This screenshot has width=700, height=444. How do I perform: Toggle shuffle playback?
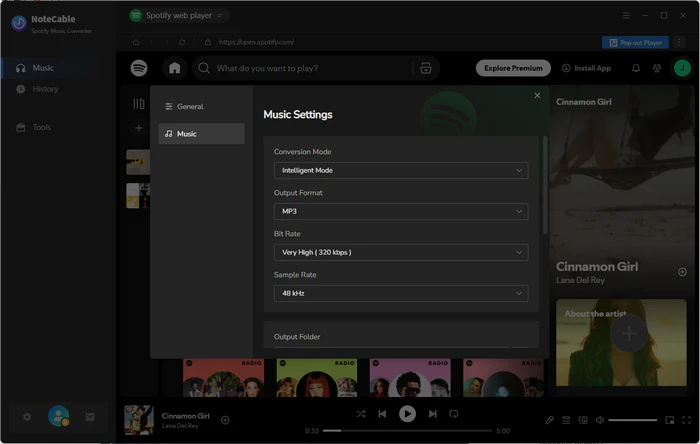361,414
